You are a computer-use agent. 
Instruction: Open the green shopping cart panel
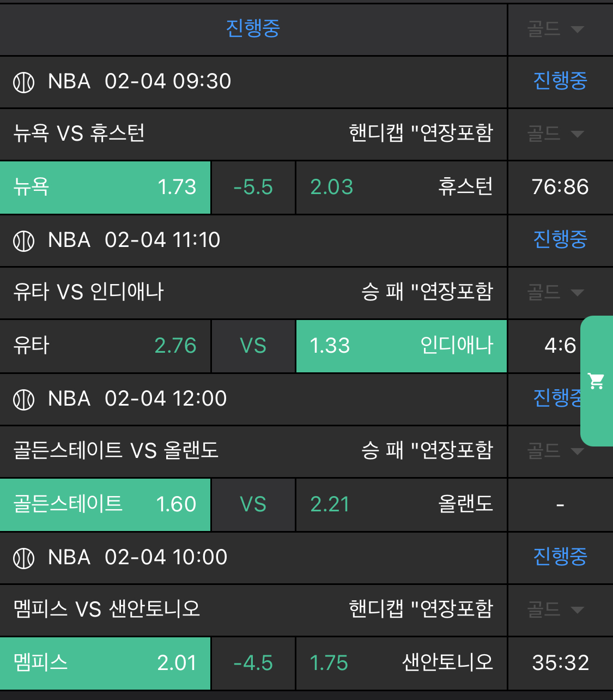(597, 381)
